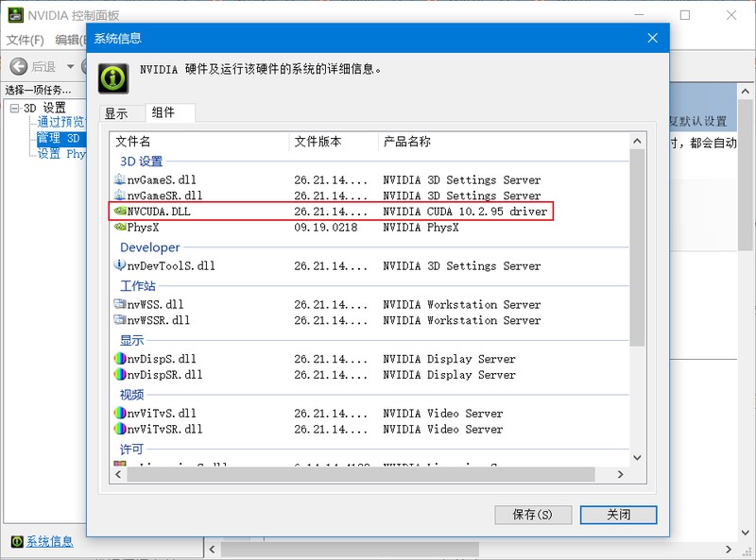Select the nvDevToolS.dll file name
Image resolution: width=756 pixels, height=560 pixels.
[171, 265]
